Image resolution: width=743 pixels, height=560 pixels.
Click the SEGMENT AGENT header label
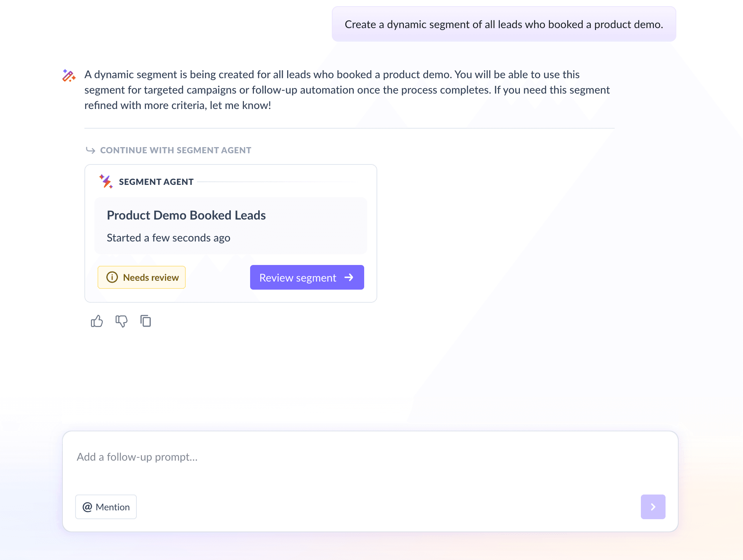(156, 181)
